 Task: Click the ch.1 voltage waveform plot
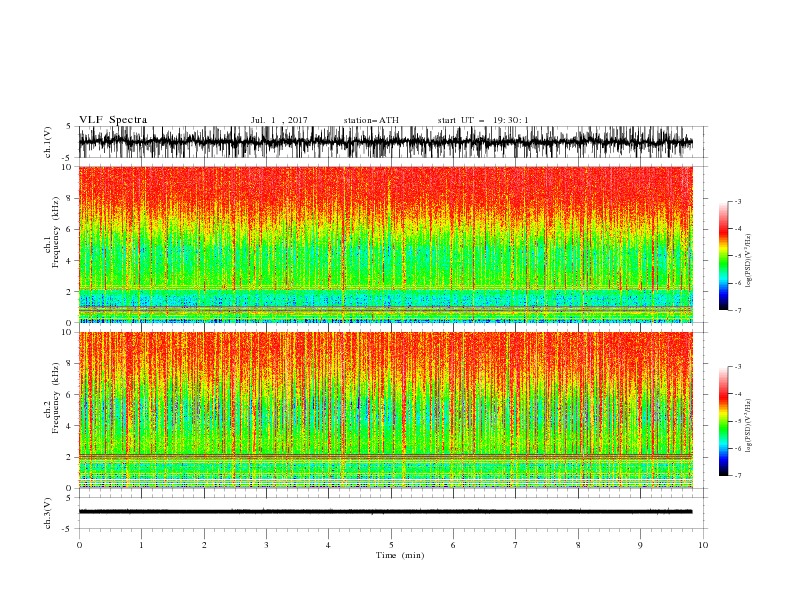coord(385,142)
